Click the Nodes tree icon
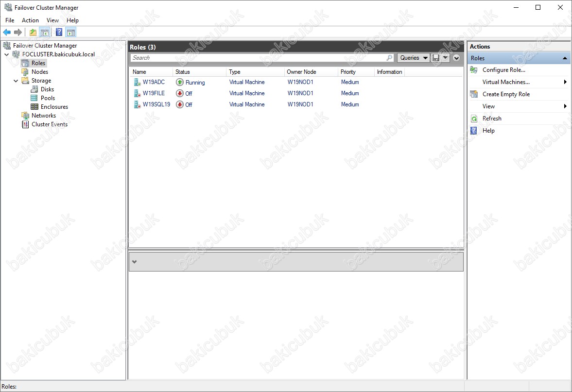Screen dimensions: 572x392 click(25, 72)
